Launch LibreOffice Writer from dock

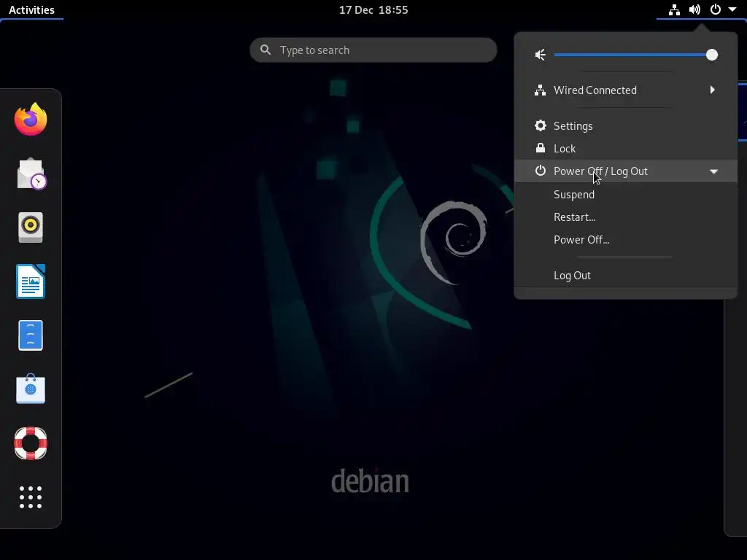pos(31,281)
